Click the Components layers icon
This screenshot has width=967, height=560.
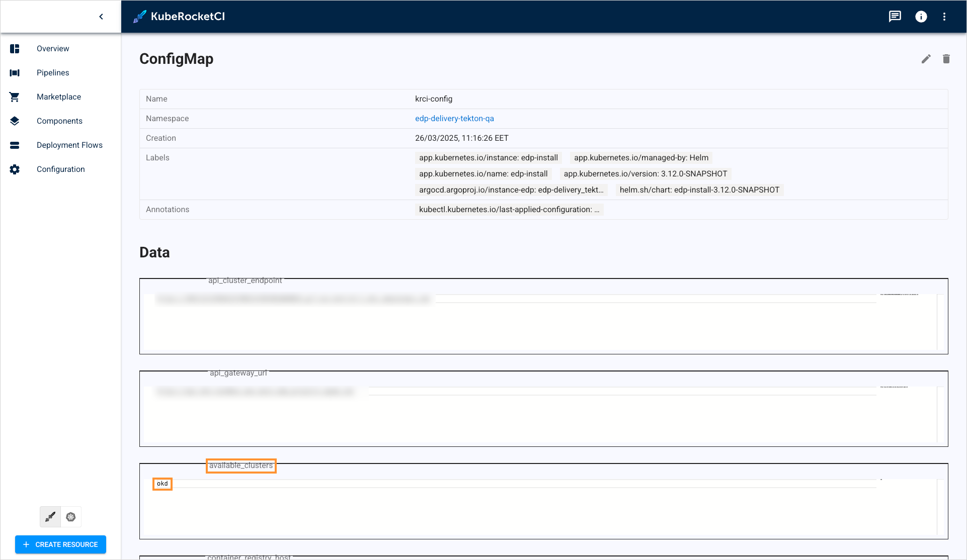click(x=15, y=121)
